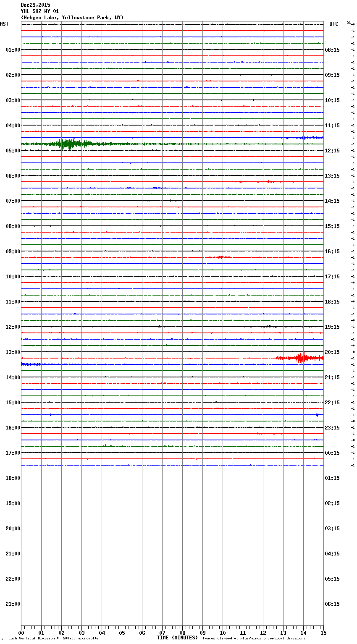Click the UTC time zone label

(x=334, y=24)
